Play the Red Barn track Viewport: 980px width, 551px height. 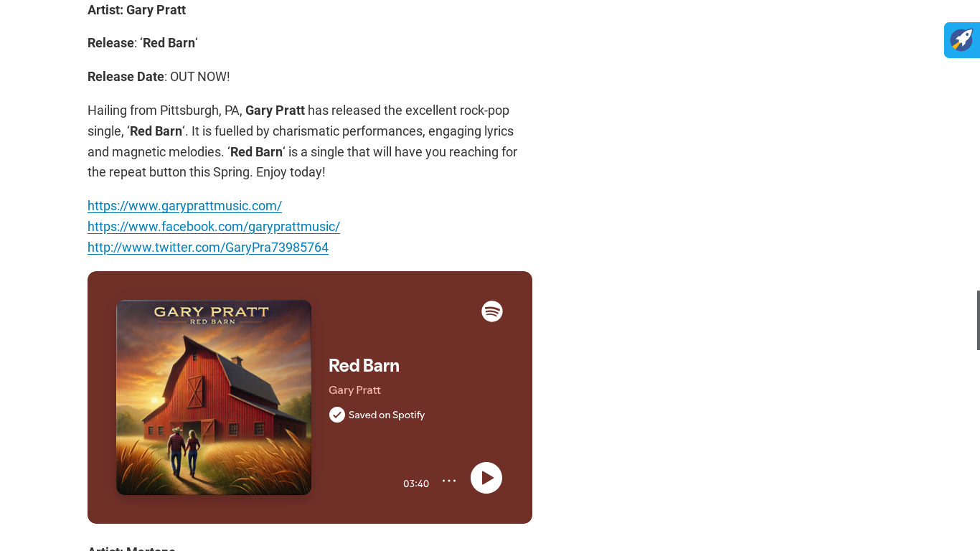tap(486, 478)
